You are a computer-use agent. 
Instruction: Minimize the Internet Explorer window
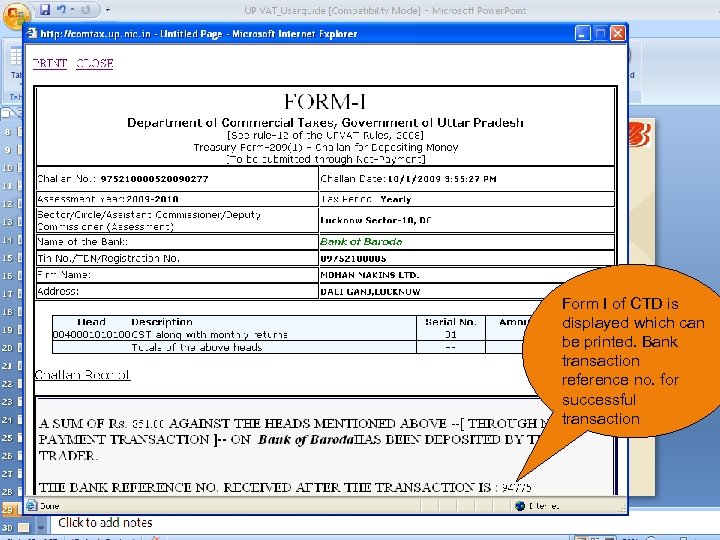[x=583, y=34]
